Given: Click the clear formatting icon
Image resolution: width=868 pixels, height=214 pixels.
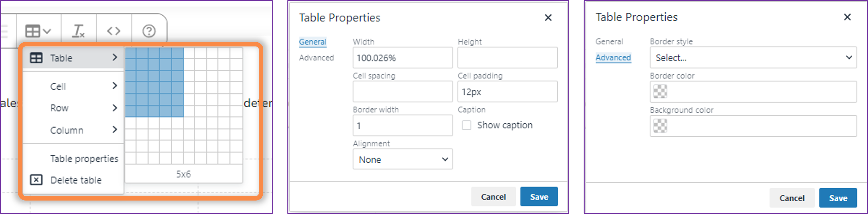Looking at the screenshot, I should click(x=79, y=31).
